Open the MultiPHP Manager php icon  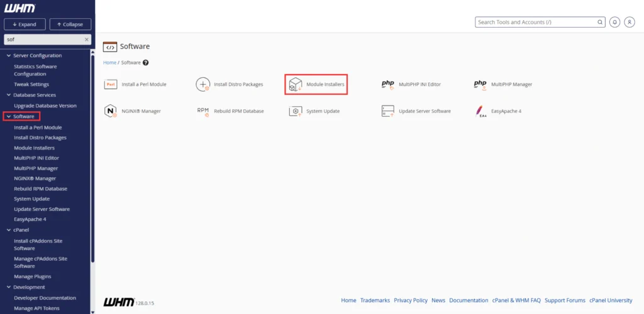coord(480,84)
